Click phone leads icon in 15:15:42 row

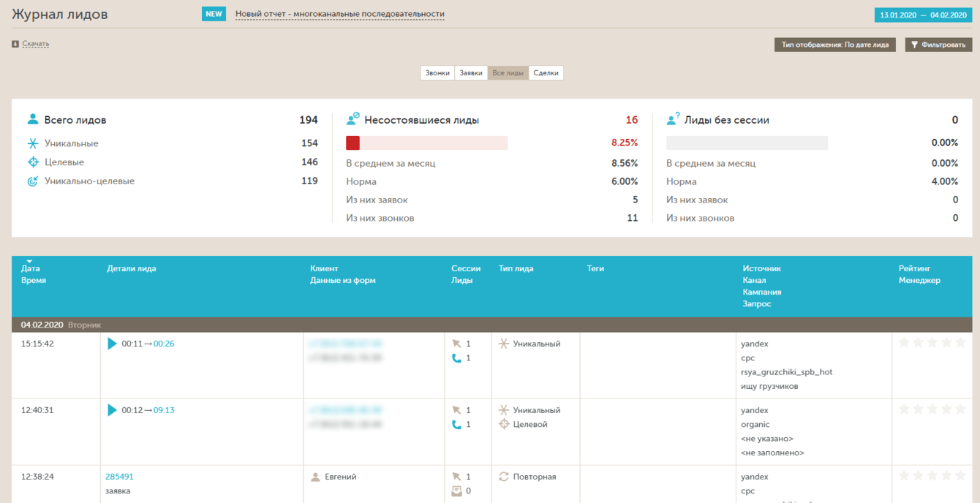456,358
